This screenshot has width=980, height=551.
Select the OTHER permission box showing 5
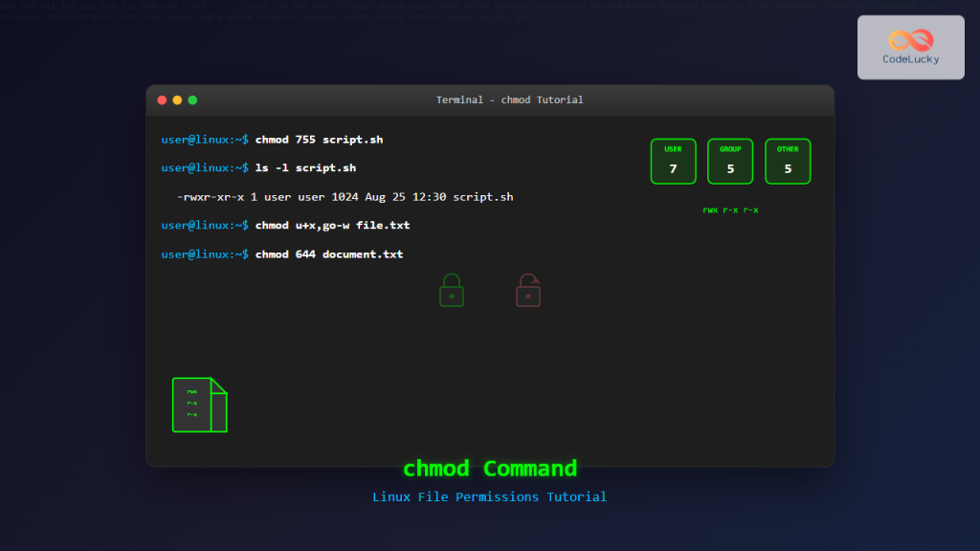788,161
